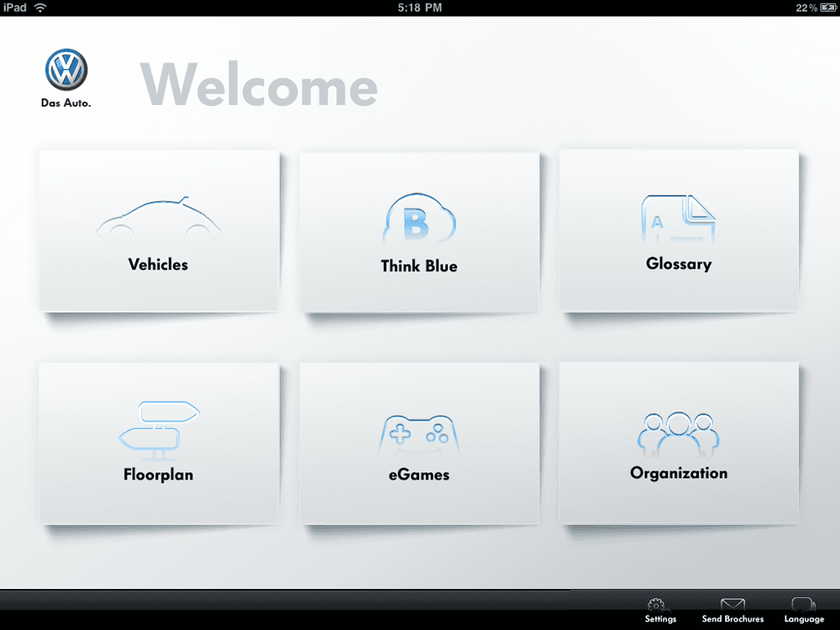This screenshot has width=840, height=630.
Task: Select the eGames text label
Action: pyautogui.click(x=419, y=475)
